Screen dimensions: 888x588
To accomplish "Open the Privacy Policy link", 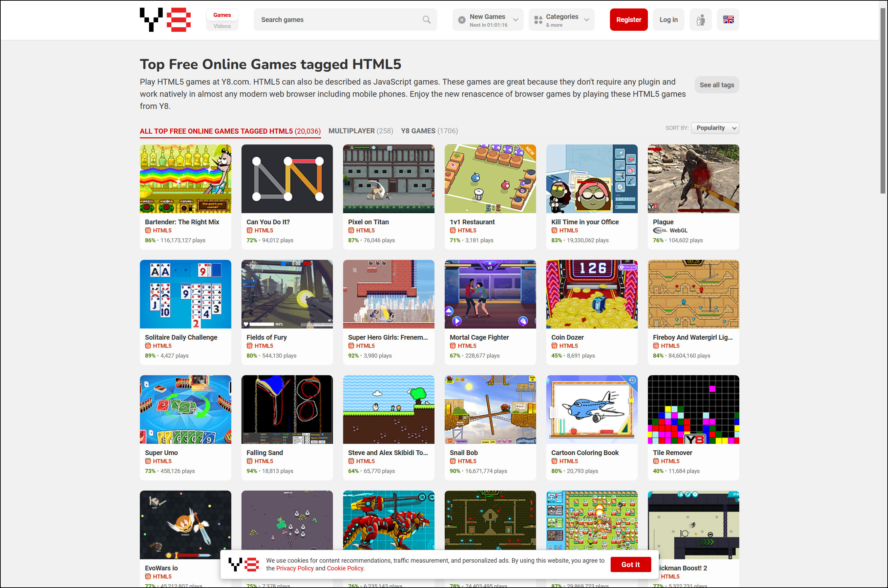I will click(x=295, y=568).
